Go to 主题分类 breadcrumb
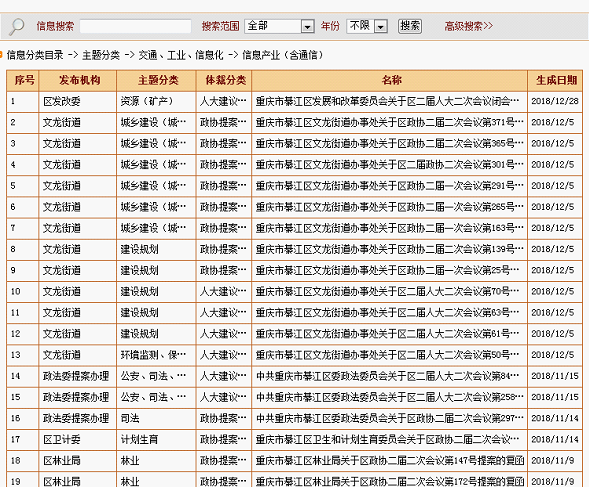Screen dimensions: 589x487 pyautogui.click(x=101, y=55)
